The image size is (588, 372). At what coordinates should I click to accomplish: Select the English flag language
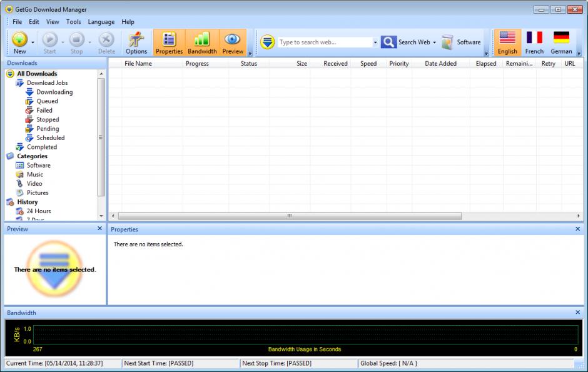[x=507, y=43]
